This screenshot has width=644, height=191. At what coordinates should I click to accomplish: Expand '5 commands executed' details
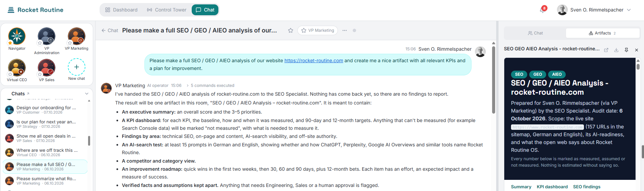click(210, 86)
